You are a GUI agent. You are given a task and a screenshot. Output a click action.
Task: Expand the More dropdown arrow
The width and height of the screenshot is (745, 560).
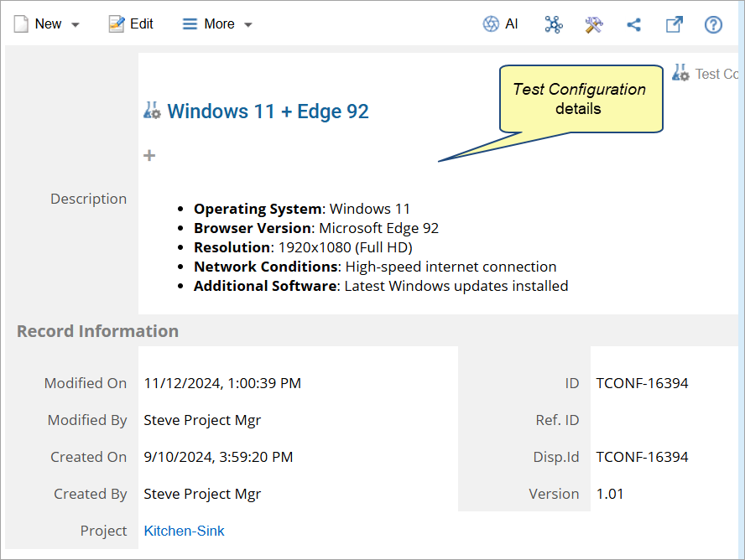pos(248,24)
